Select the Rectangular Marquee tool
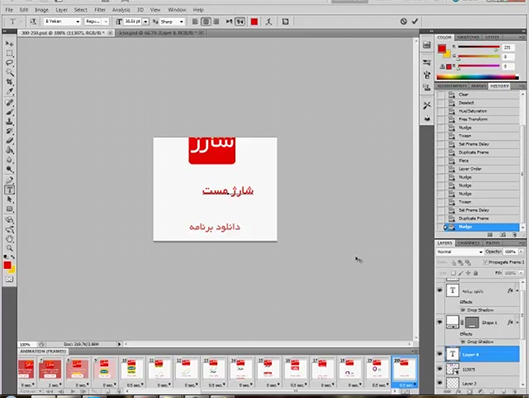The width and height of the screenshot is (529, 398). (9, 54)
